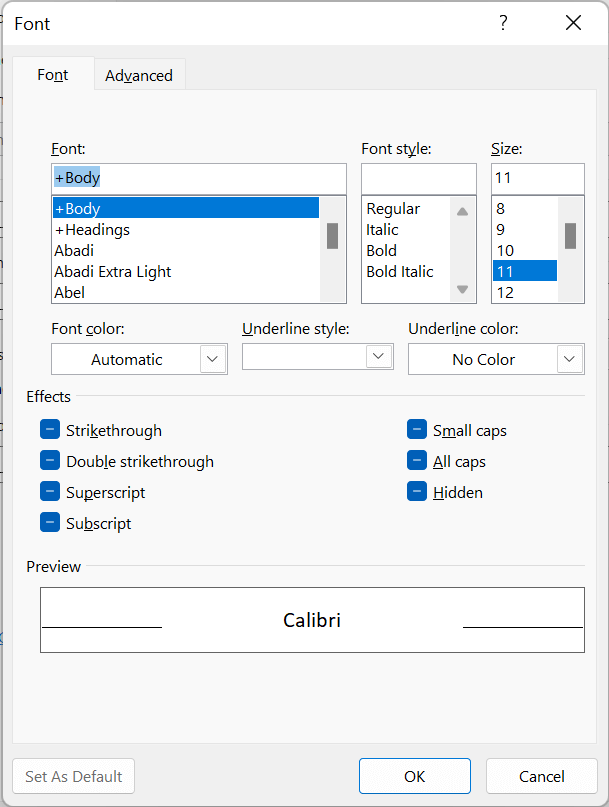
Task: Choose Bold Italic font style
Action: (400, 271)
